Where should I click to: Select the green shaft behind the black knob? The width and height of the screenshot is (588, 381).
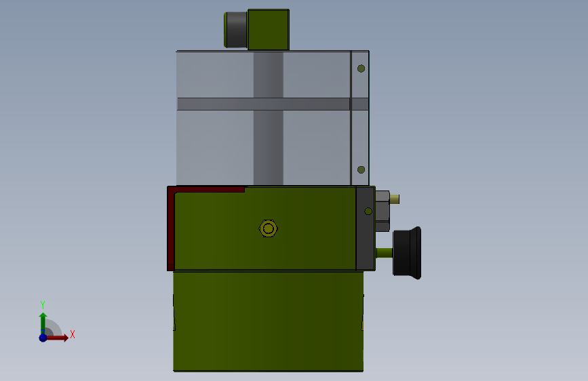click(x=385, y=253)
